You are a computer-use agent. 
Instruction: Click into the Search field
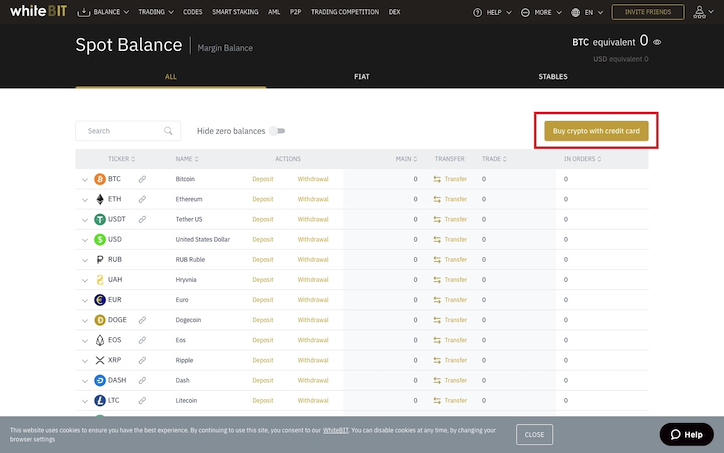coord(128,131)
